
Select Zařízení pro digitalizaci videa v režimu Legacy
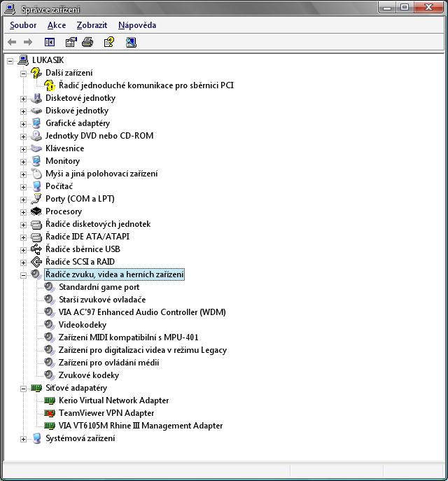[143, 350]
